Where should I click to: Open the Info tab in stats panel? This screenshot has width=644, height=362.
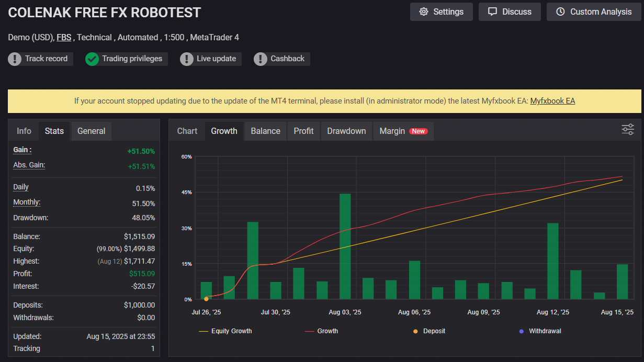pyautogui.click(x=24, y=131)
